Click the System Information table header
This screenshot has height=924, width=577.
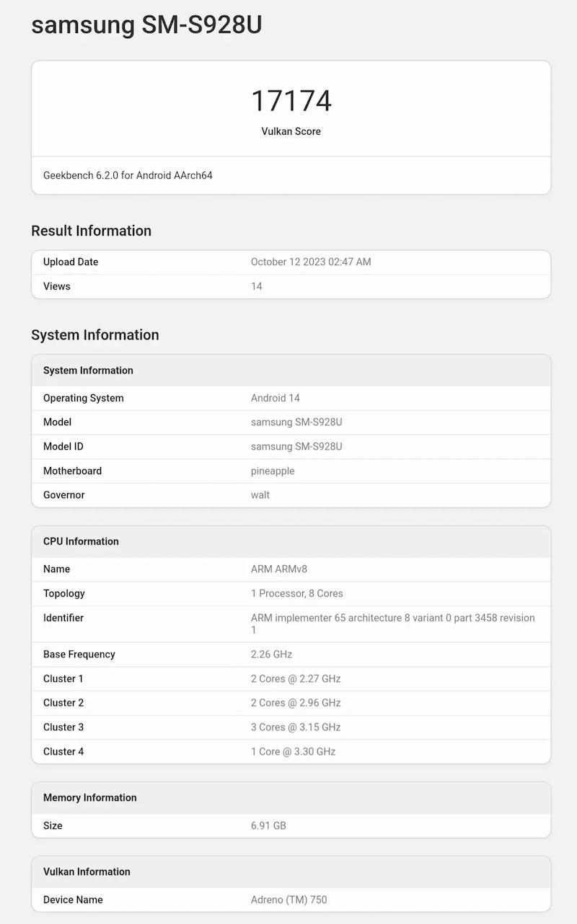(x=88, y=370)
